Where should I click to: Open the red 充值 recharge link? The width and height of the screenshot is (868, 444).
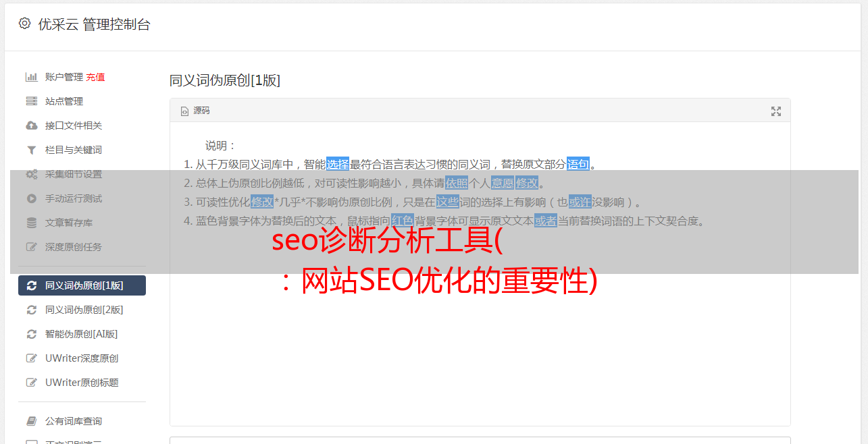pos(95,77)
